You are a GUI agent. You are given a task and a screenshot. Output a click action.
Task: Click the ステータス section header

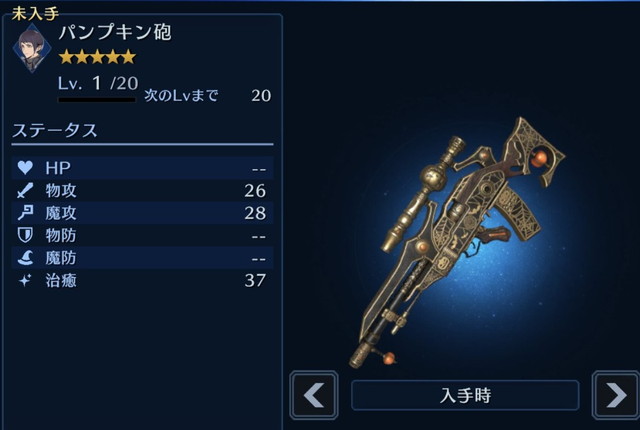(x=55, y=131)
